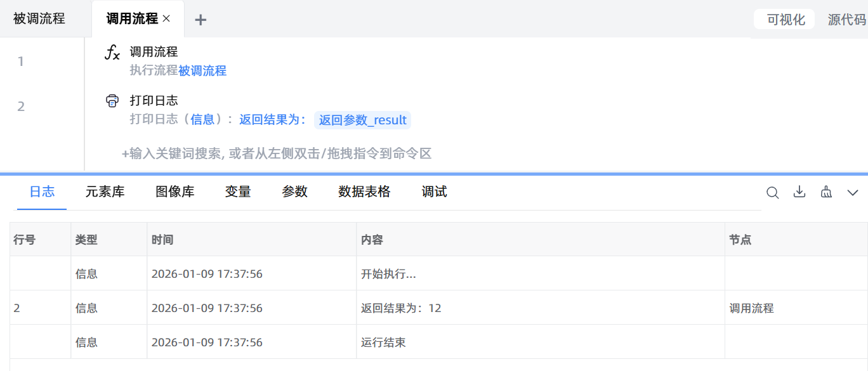Viewport: 868px width, 371px height.
Task: Open the 数据表格 panel tab
Action: pyautogui.click(x=364, y=192)
